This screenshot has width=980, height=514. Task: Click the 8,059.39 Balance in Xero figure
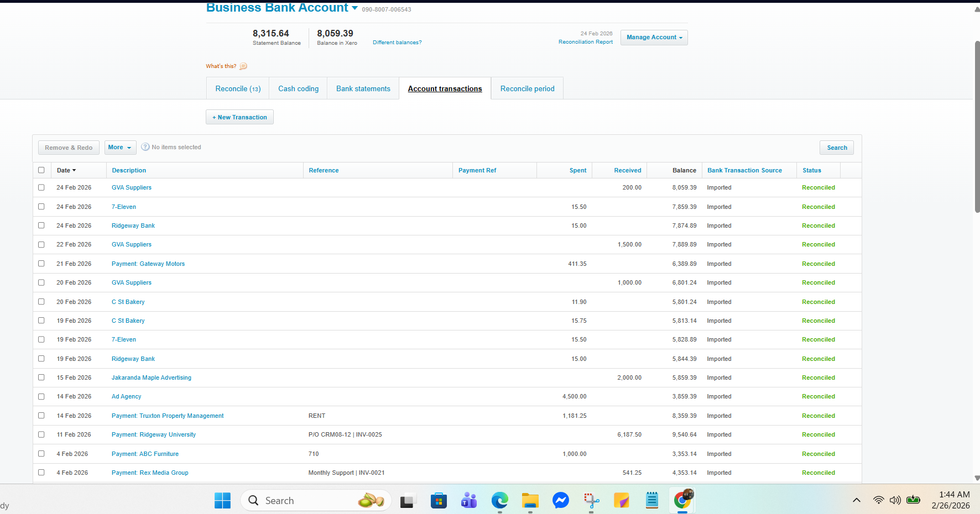(x=335, y=34)
